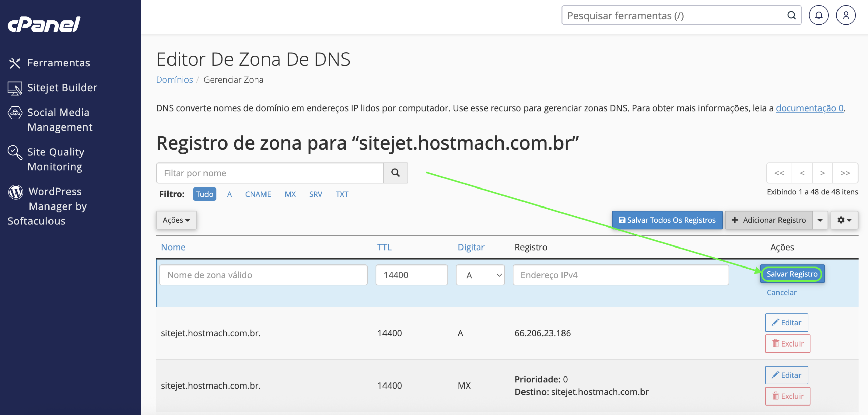Screen dimensions: 868x415
Task: Click the Salvar Registro button
Action: click(792, 274)
